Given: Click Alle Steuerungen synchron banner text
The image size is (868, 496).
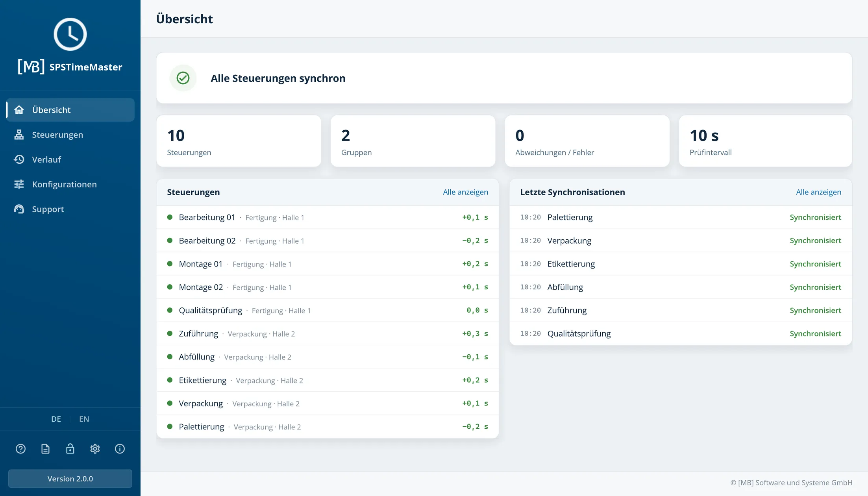Looking at the screenshot, I should (x=278, y=78).
